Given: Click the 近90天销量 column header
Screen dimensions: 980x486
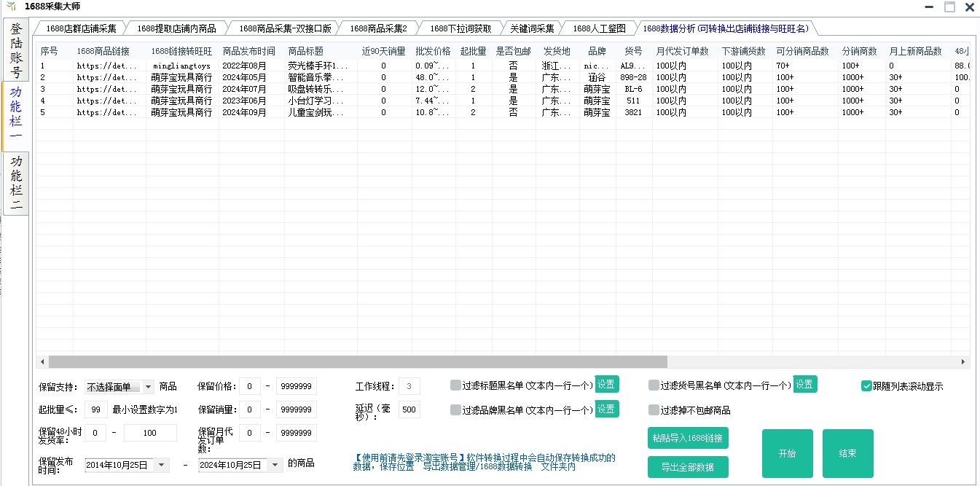Looking at the screenshot, I should pos(384,52).
